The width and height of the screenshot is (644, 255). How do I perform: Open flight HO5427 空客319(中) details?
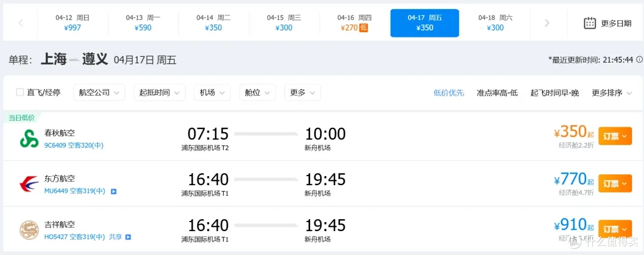pos(75,237)
